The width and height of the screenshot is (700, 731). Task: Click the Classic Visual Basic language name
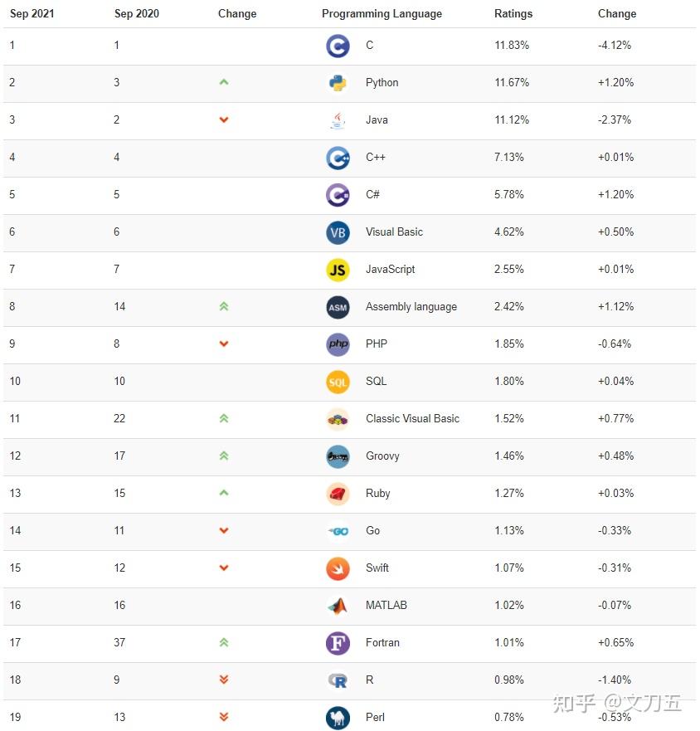point(412,418)
